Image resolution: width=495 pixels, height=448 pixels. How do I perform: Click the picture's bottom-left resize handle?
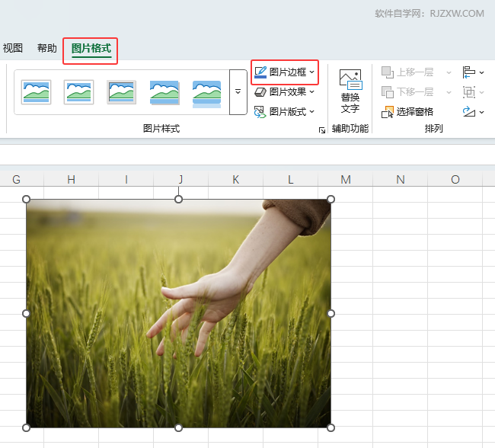26,427
